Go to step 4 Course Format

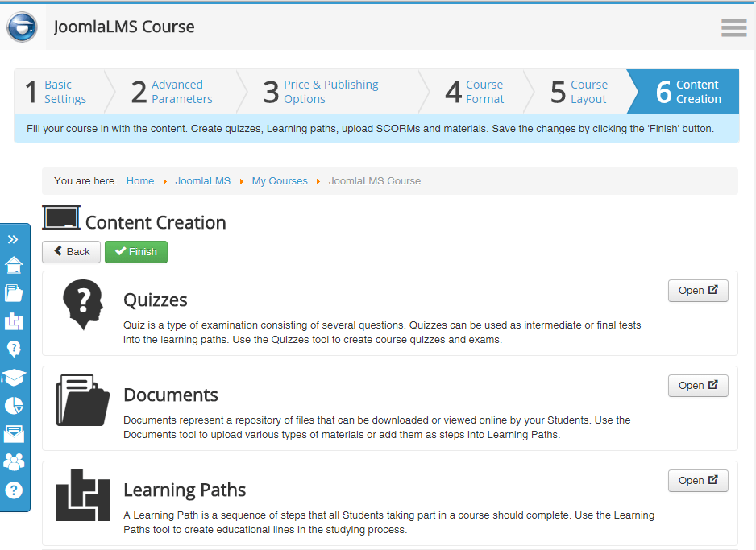tap(475, 92)
